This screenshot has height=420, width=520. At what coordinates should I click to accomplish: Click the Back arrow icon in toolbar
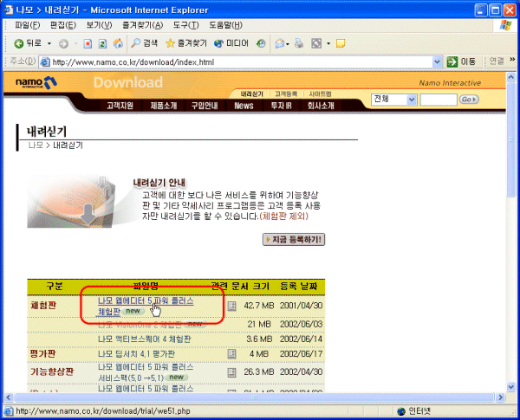(19, 43)
